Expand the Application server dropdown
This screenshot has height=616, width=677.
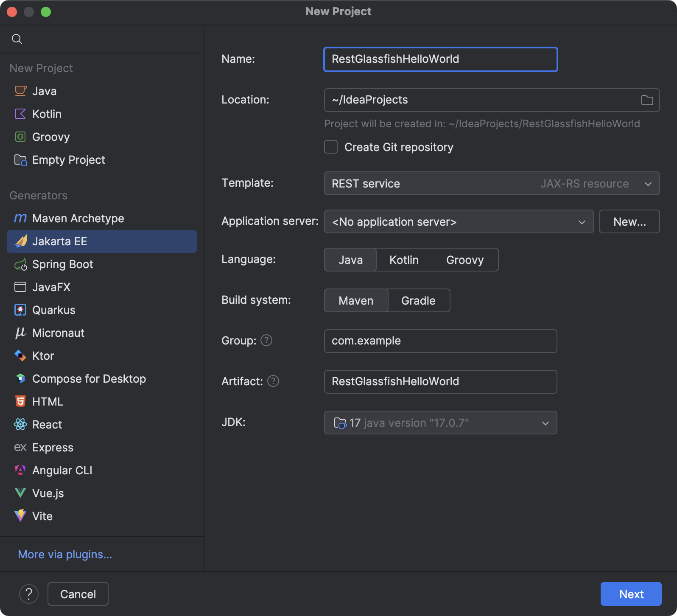tap(459, 221)
